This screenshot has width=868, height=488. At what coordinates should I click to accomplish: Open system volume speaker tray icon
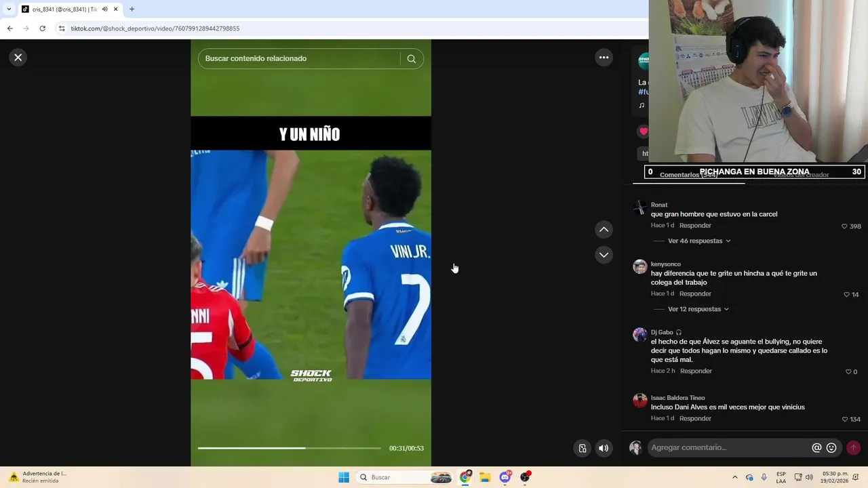[x=809, y=477]
